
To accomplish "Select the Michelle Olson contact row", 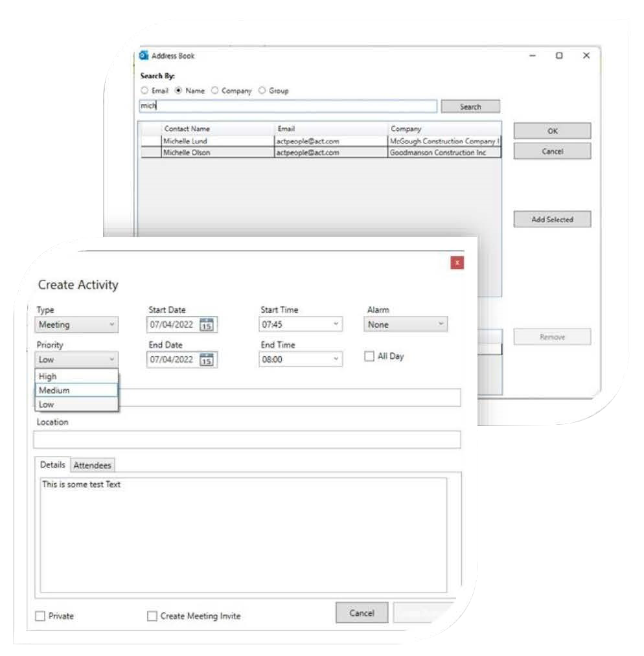I will [321, 152].
